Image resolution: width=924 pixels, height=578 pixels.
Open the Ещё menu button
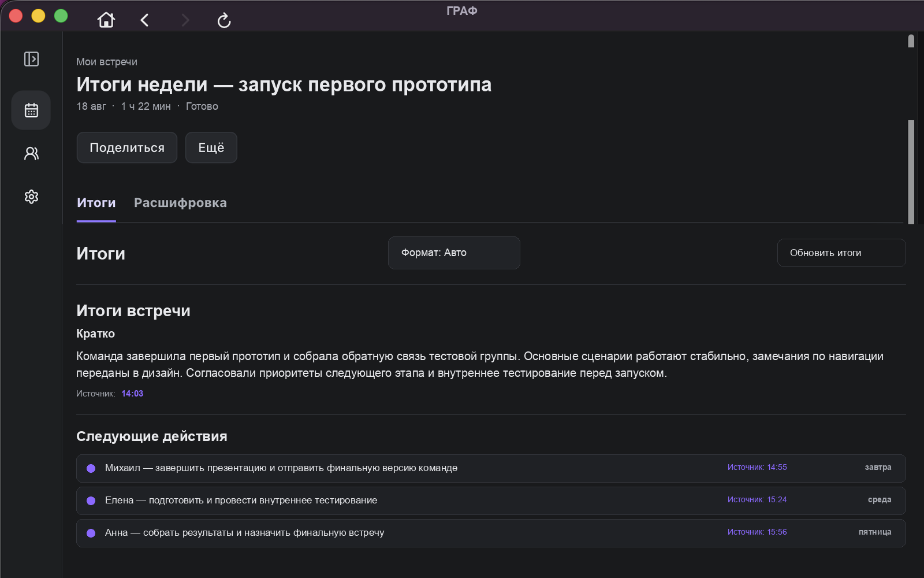click(x=211, y=147)
